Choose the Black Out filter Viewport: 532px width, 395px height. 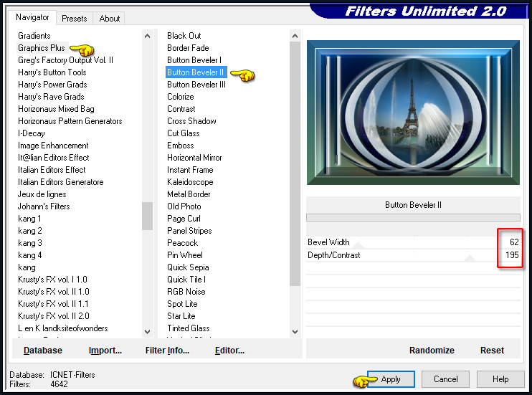pos(184,36)
